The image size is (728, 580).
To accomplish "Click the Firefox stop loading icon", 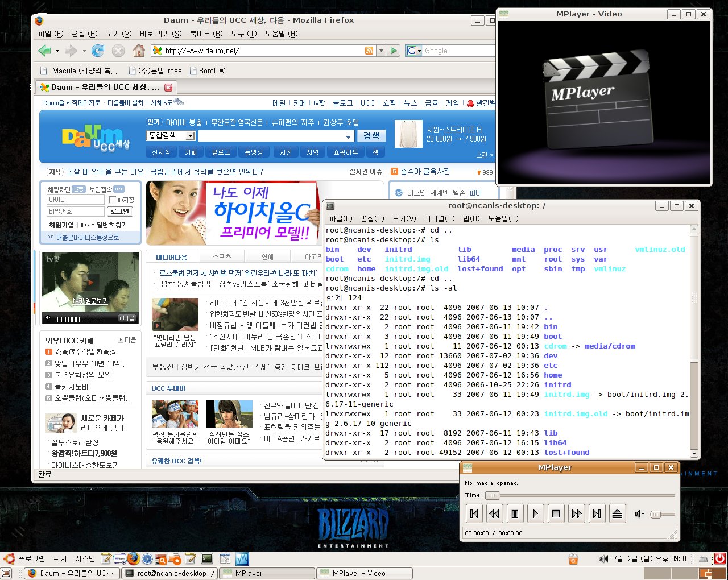I will pos(118,51).
